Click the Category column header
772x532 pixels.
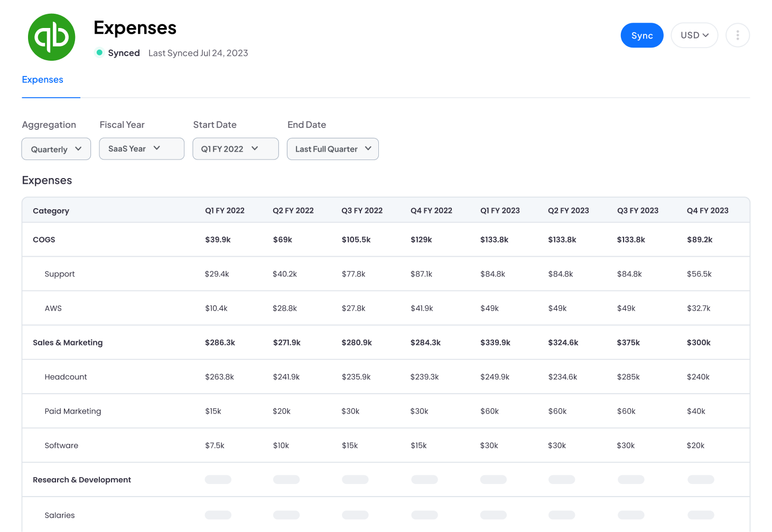(51, 211)
